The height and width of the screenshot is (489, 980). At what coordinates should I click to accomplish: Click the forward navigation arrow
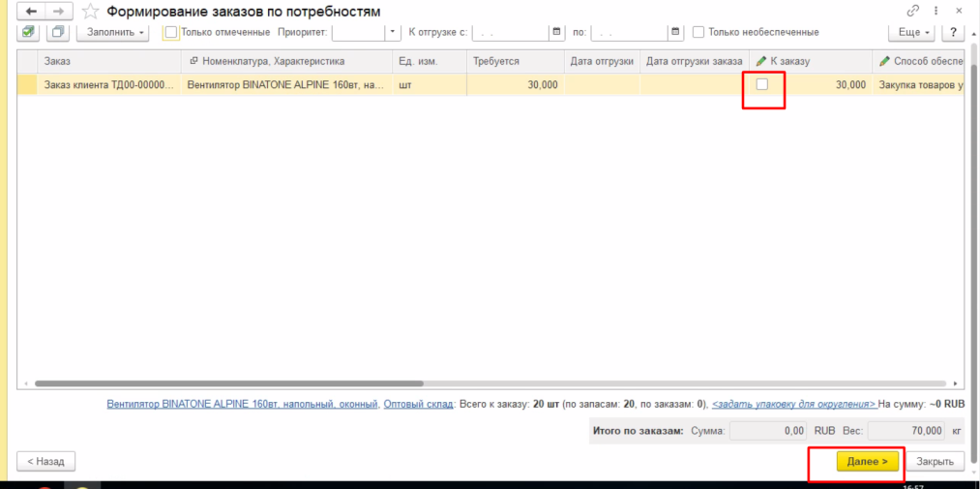(x=58, y=11)
